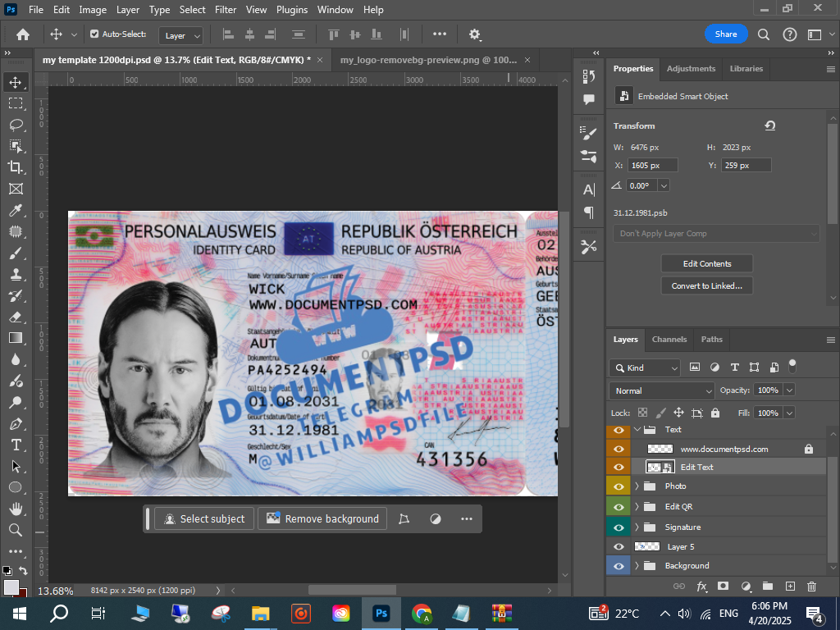Select the History Brush tool
This screenshot has width=840, height=630.
pos(16,295)
